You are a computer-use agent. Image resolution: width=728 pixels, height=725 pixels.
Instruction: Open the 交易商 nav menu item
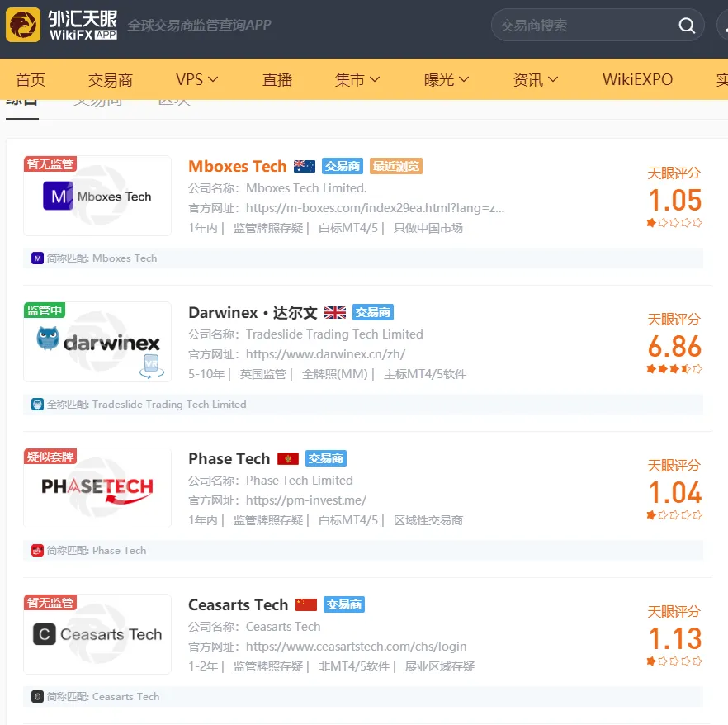pos(111,80)
